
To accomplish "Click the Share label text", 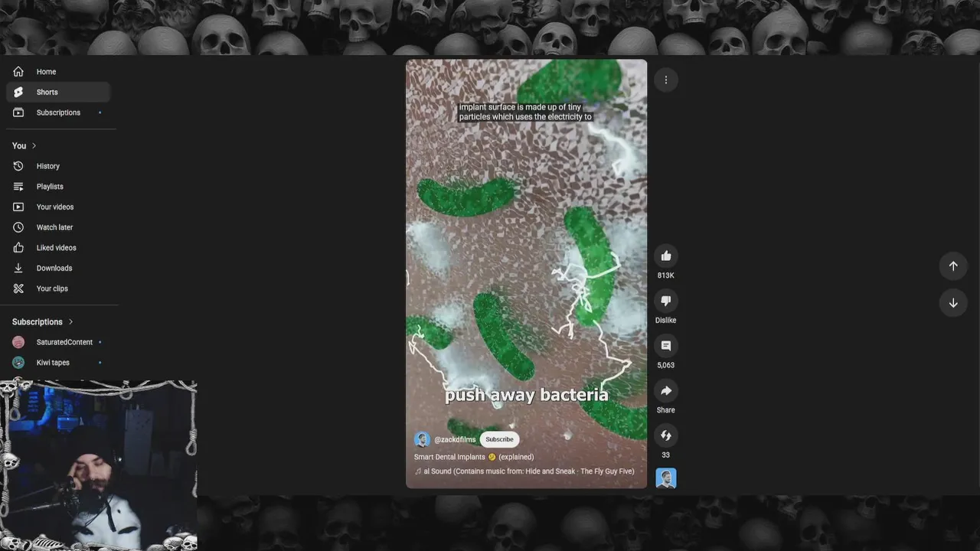I will [x=666, y=410].
